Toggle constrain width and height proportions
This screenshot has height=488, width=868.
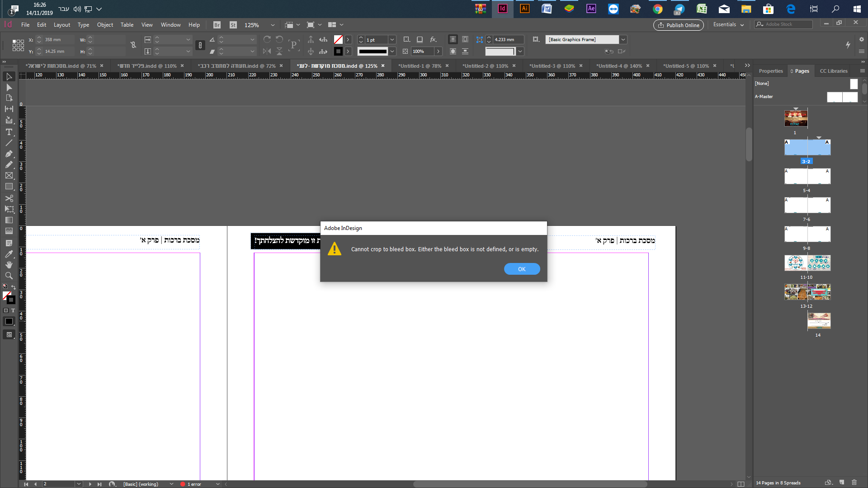pos(133,45)
